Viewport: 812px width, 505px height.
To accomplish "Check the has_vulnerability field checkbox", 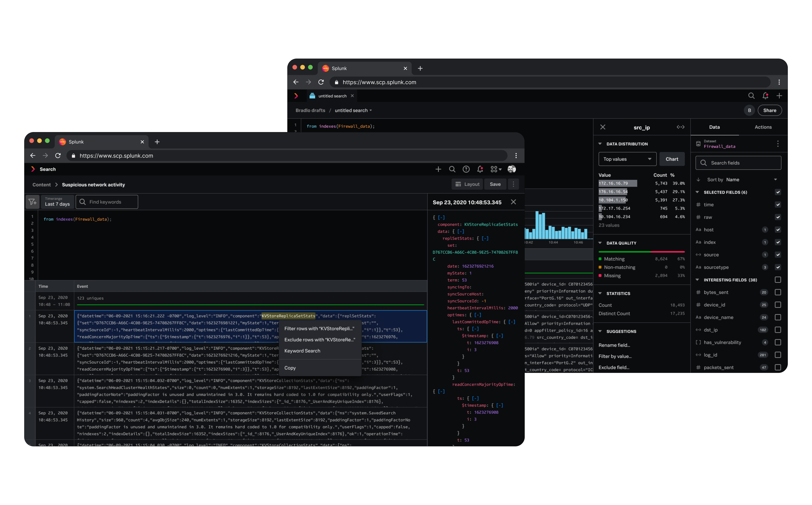I will click(x=778, y=343).
